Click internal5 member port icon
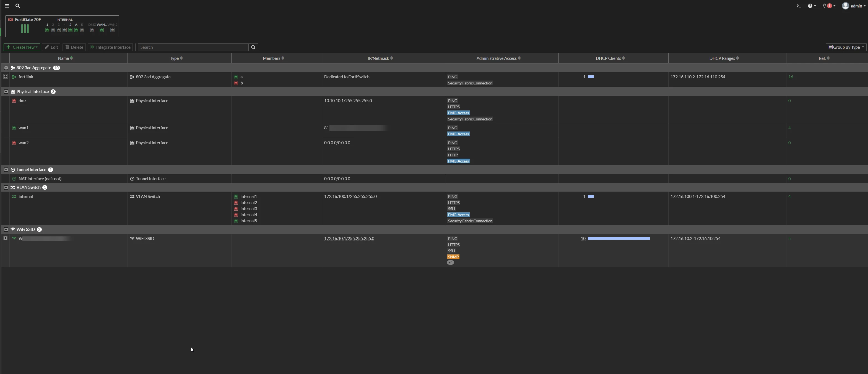Viewport: 868px width, 374px height. (236, 221)
